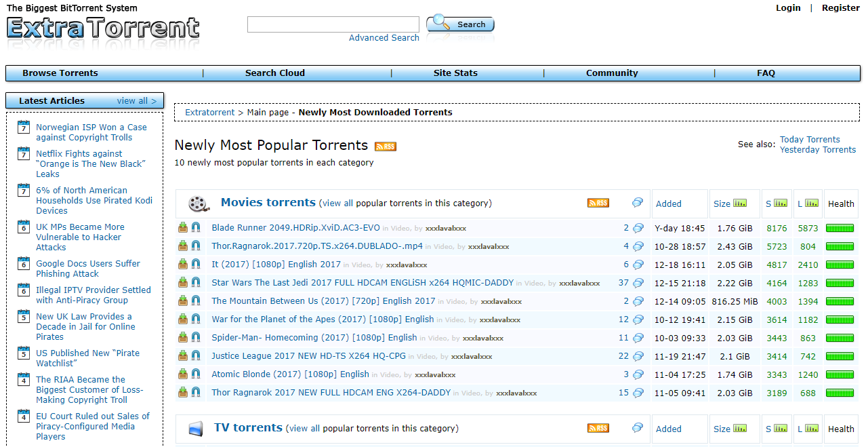The width and height of the screenshot is (868, 447).
Task: Open the Community section
Action: tap(611, 73)
